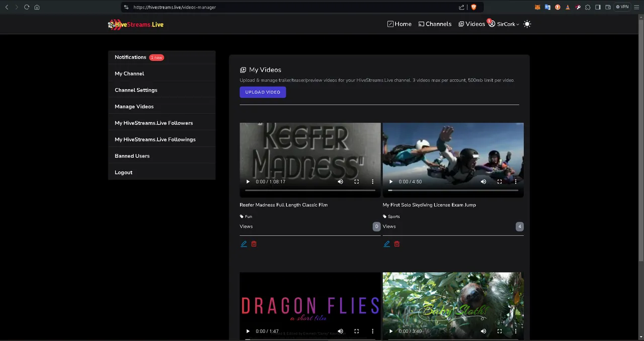Fullscreen the Skydiving video

tap(500, 182)
